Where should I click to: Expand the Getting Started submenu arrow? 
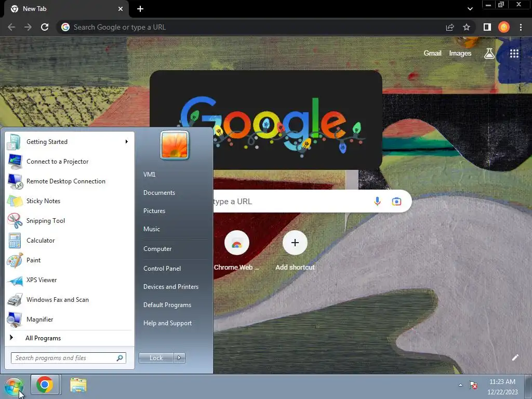click(127, 142)
